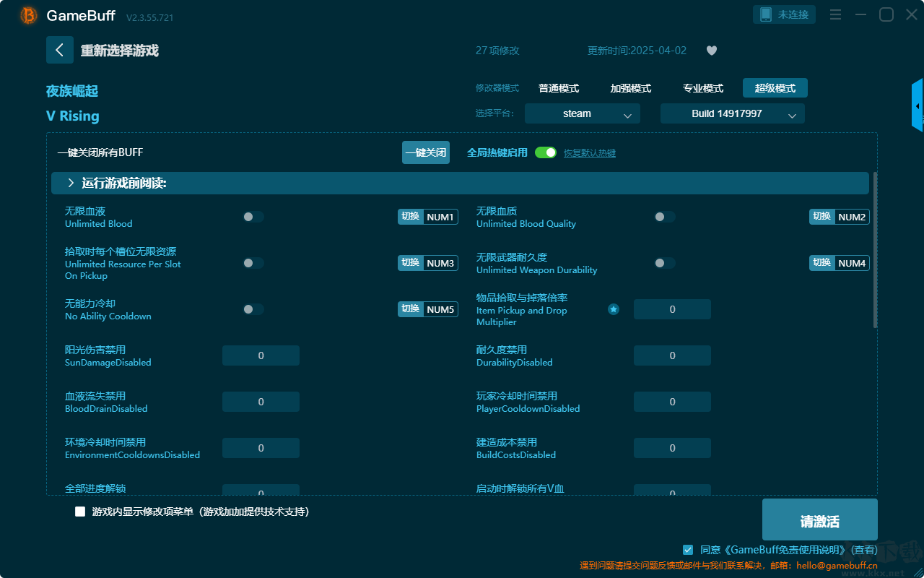This screenshot has height=578, width=924.
Task: Disable the global hotkey toggle
Action: coord(546,152)
